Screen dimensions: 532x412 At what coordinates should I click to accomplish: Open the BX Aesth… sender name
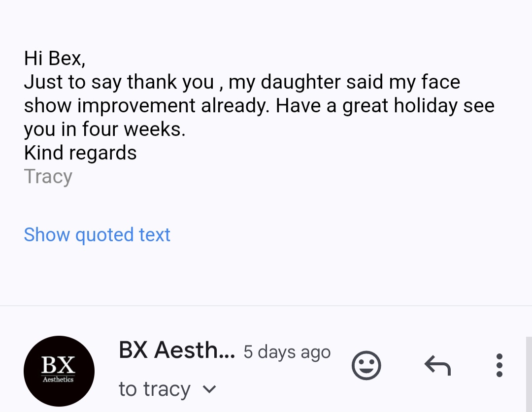[x=177, y=350]
